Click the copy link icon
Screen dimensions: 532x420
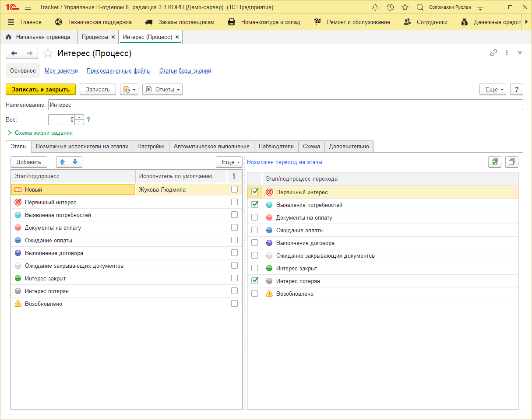point(493,53)
